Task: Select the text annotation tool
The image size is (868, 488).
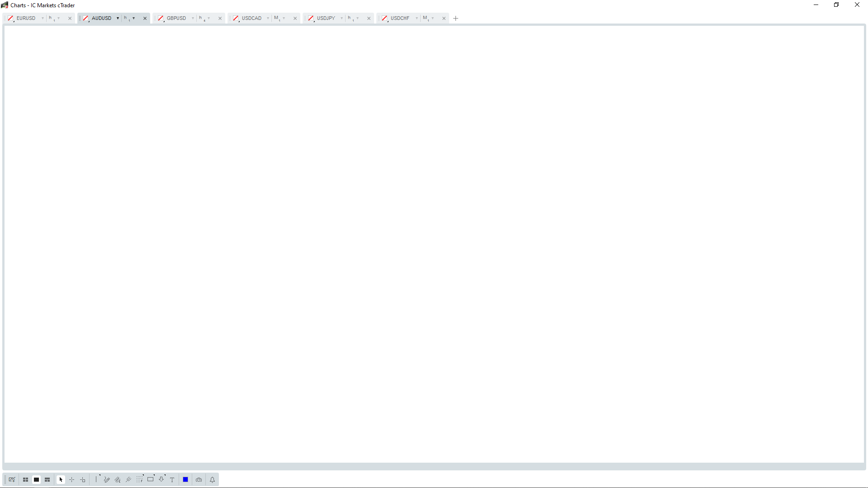Action: point(172,480)
